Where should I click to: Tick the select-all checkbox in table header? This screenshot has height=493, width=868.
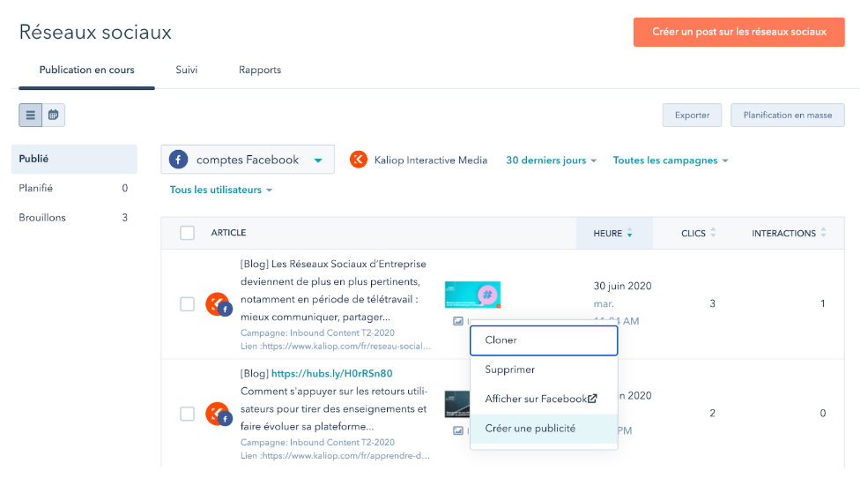pos(187,233)
